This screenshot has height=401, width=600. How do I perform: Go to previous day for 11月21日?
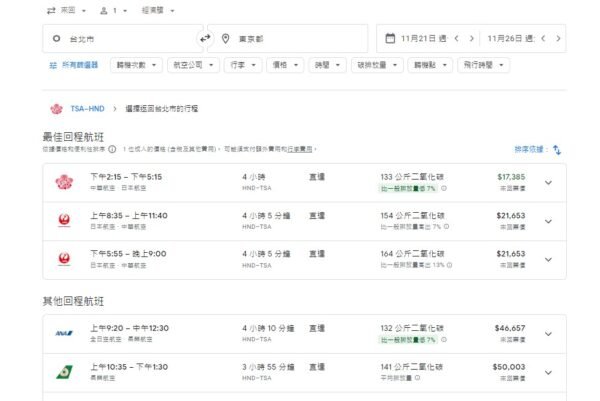457,38
